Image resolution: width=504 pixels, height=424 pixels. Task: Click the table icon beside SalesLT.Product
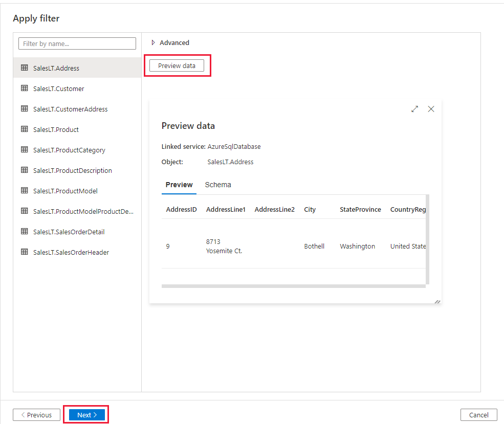point(24,129)
